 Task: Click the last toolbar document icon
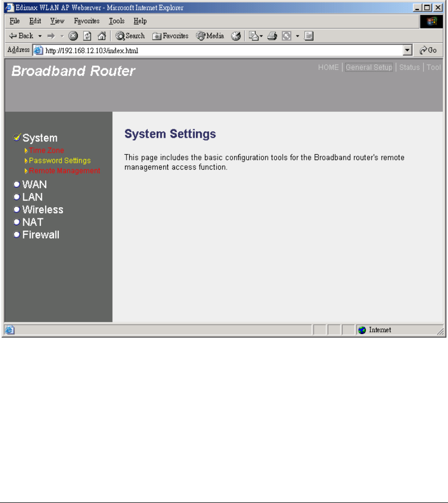[309, 36]
